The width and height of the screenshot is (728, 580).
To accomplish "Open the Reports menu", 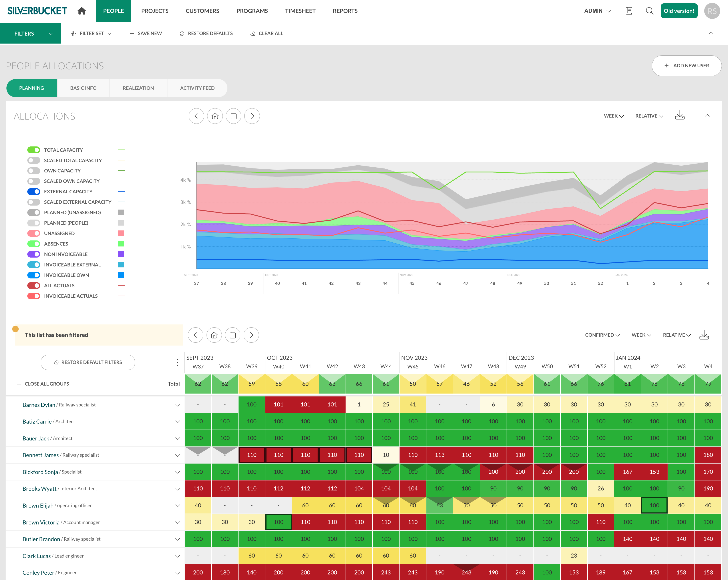I will [345, 11].
